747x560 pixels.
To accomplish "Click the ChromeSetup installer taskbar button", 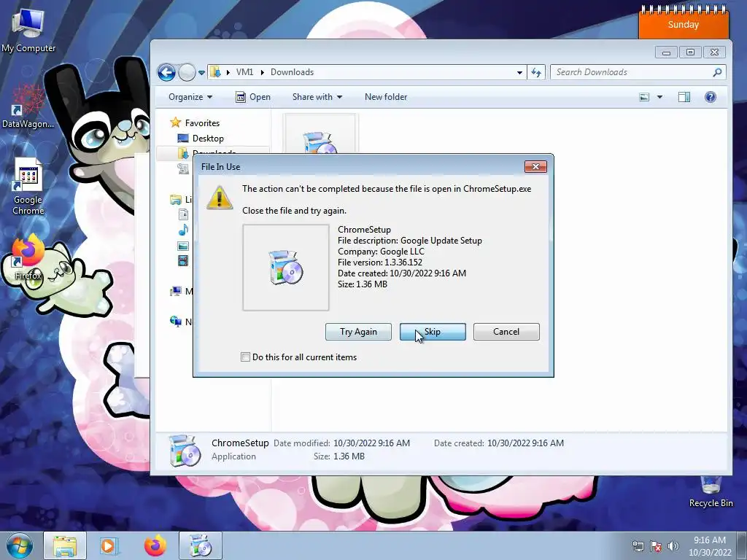I will (x=201, y=546).
